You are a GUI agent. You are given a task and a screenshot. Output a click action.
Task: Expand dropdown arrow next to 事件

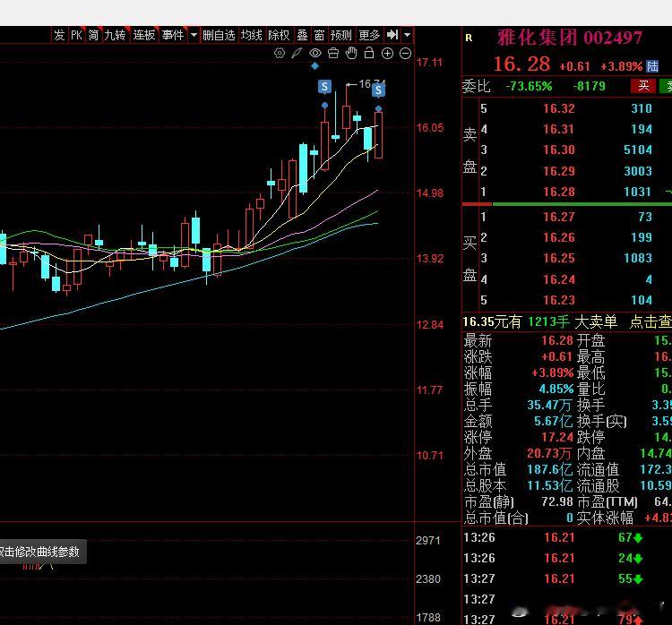194,35
